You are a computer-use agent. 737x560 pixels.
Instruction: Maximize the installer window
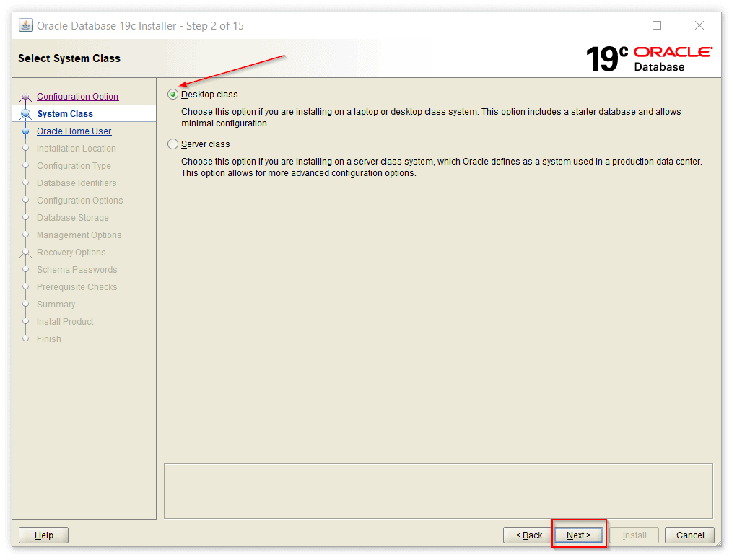point(656,25)
